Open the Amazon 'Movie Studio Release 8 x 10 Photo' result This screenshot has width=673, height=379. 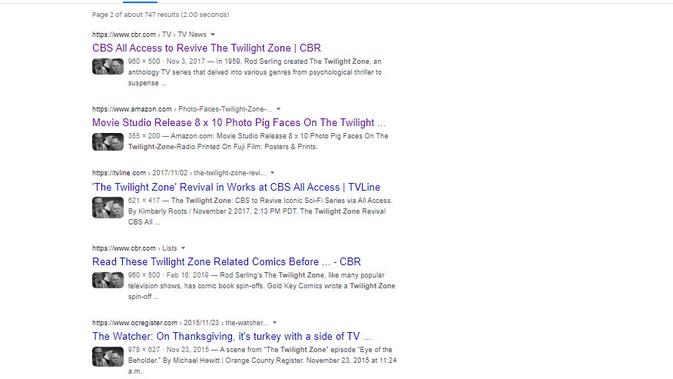point(239,123)
